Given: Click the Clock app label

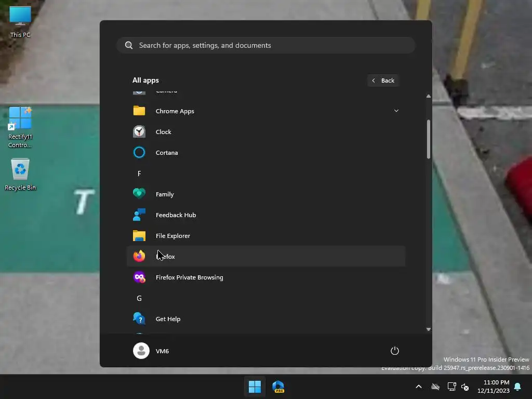Looking at the screenshot, I should 163,131.
